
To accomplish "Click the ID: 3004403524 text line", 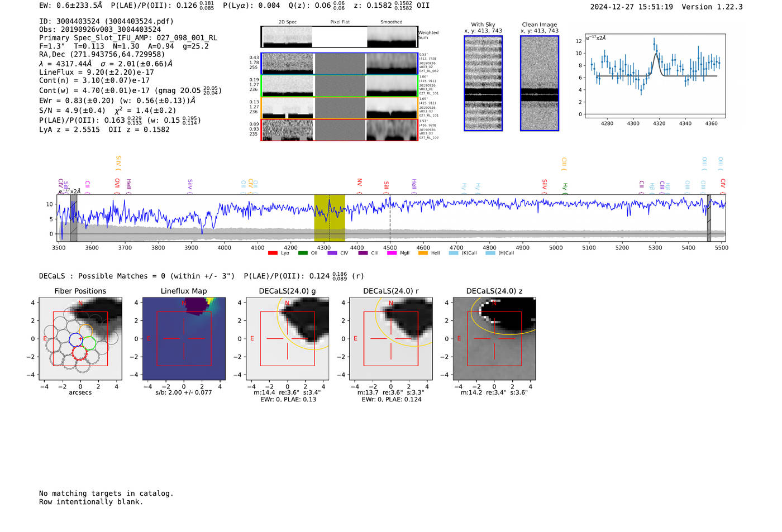I will (x=106, y=21).
